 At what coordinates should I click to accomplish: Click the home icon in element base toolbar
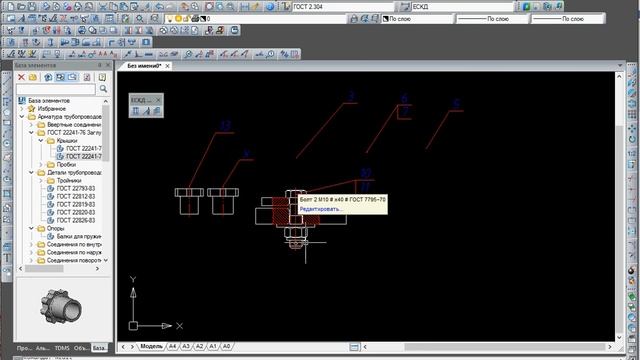(x=48, y=77)
